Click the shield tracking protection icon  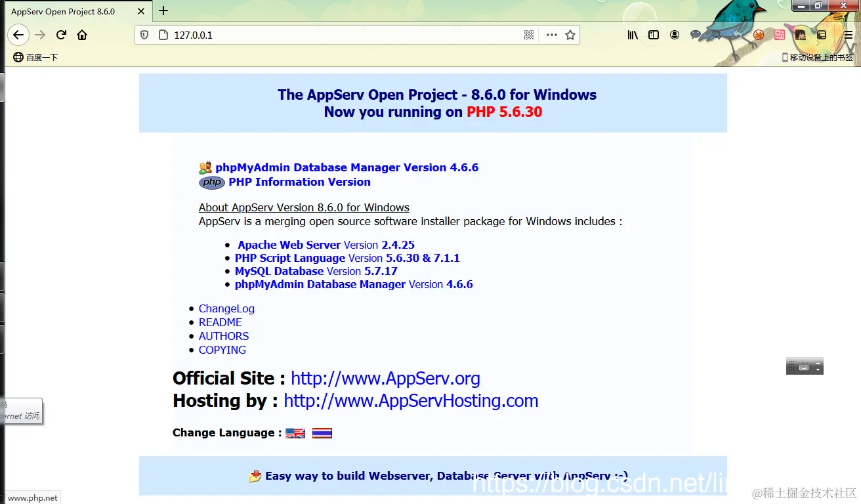point(145,35)
